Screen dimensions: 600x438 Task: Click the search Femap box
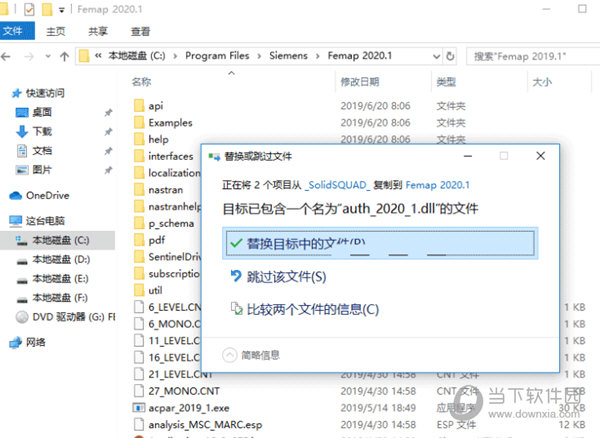point(533,57)
